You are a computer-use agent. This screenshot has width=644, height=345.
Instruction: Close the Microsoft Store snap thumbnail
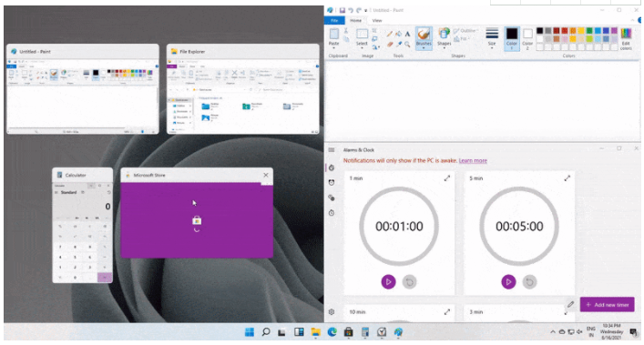(x=266, y=175)
